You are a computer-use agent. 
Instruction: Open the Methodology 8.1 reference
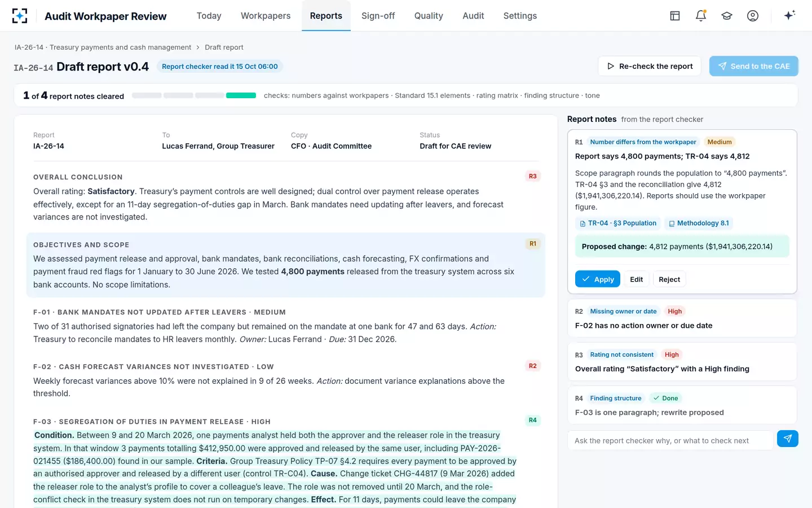click(x=699, y=224)
